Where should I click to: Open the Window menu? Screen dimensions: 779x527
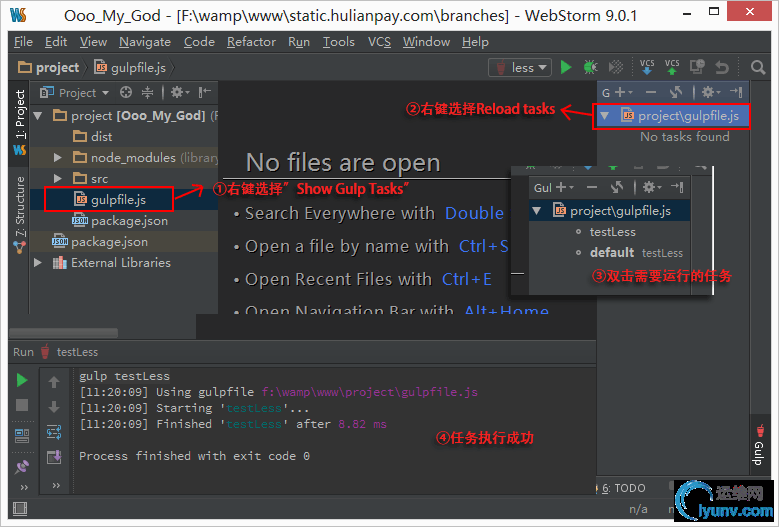(x=426, y=42)
